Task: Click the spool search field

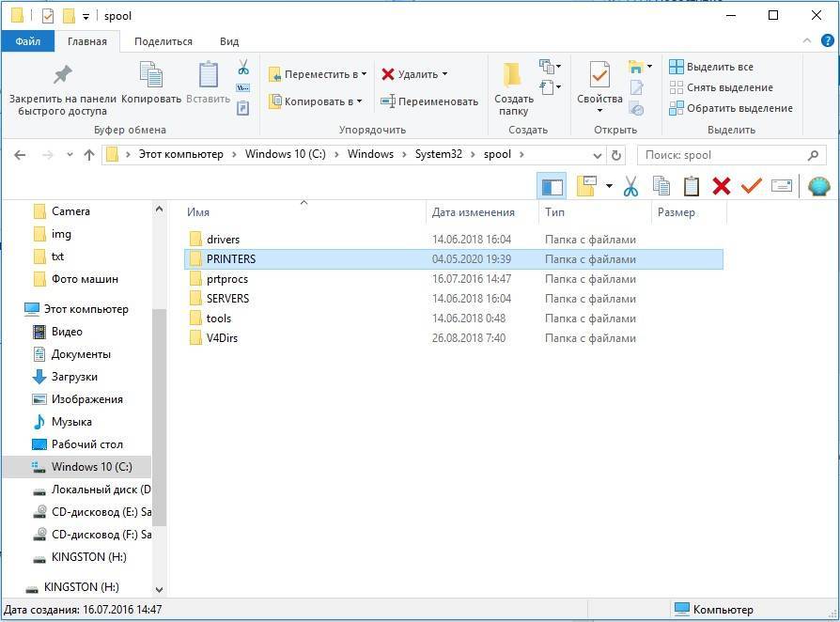Action: tap(723, 155)
